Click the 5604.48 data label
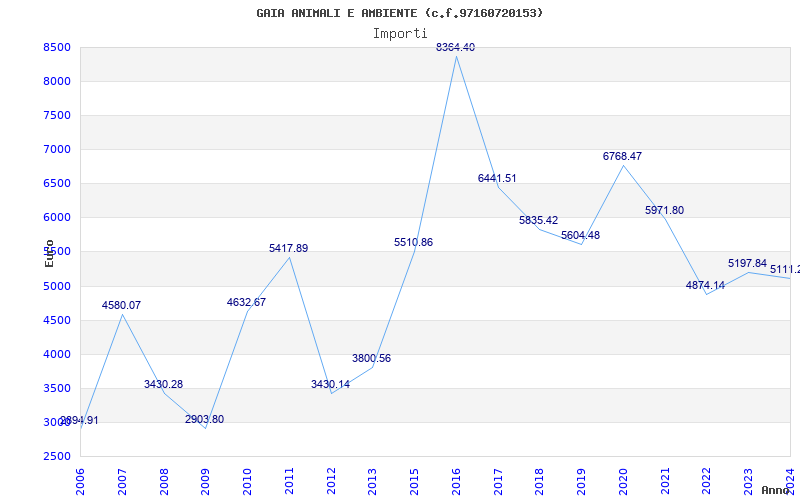 [581, 236]
